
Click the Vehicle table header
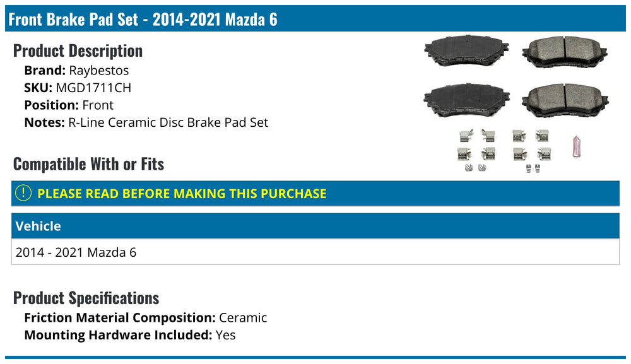(x=315, y=226)
